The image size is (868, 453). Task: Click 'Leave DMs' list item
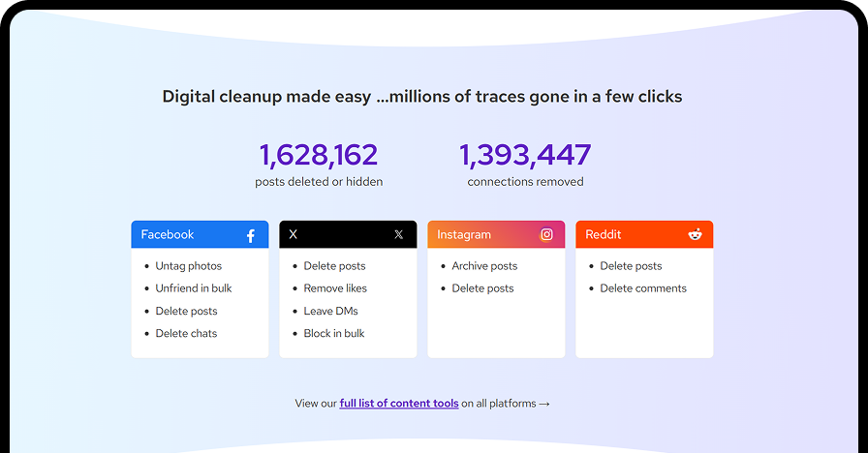point(330,312)
